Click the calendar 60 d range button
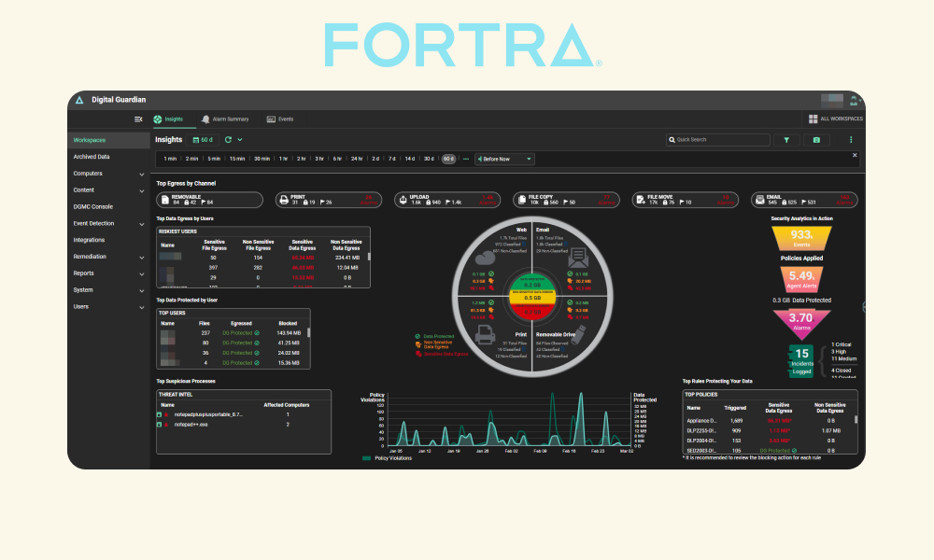 203,140
